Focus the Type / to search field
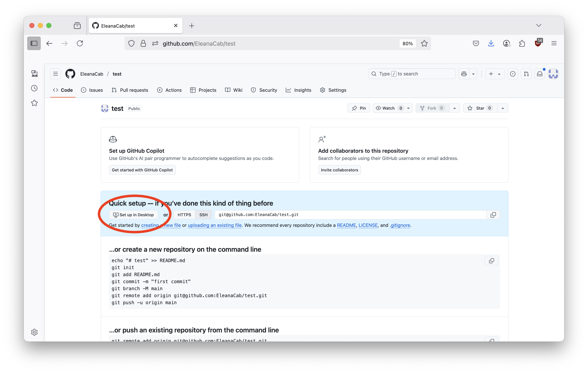 [412, 74]
